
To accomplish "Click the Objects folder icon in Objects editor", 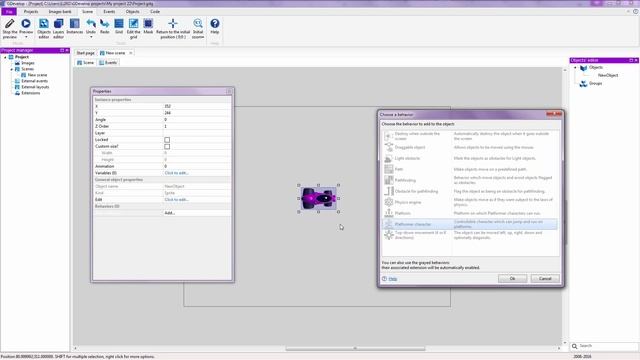I will click(584, 68).
